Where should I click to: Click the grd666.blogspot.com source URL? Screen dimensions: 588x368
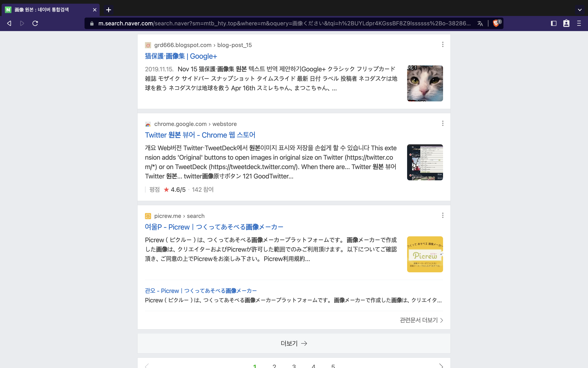click(203, 45)
